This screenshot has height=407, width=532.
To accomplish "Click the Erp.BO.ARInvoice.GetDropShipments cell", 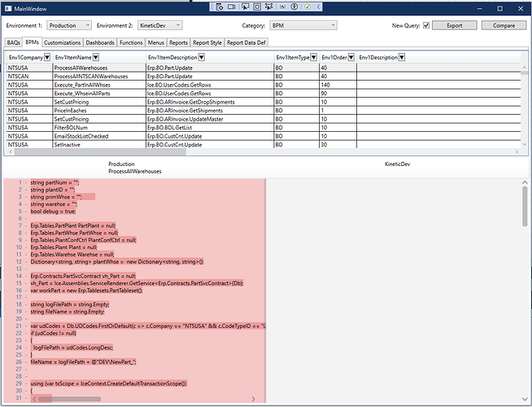I will (x=210, y=102).
